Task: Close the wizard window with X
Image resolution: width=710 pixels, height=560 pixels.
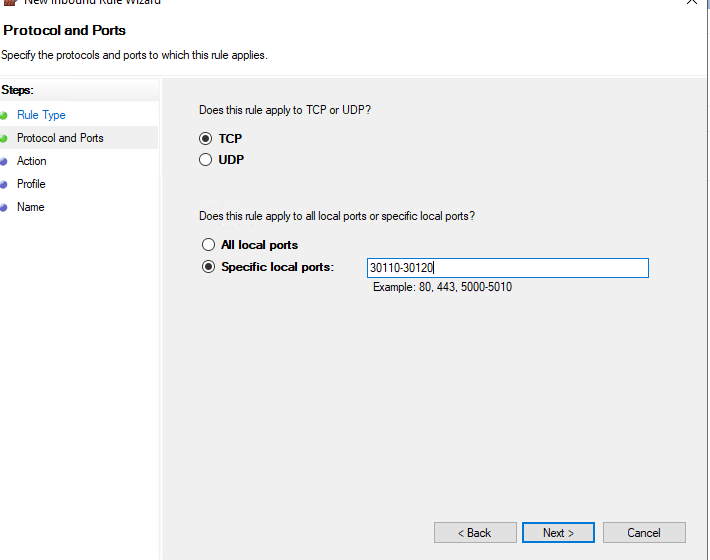Action: pos(692,2)
